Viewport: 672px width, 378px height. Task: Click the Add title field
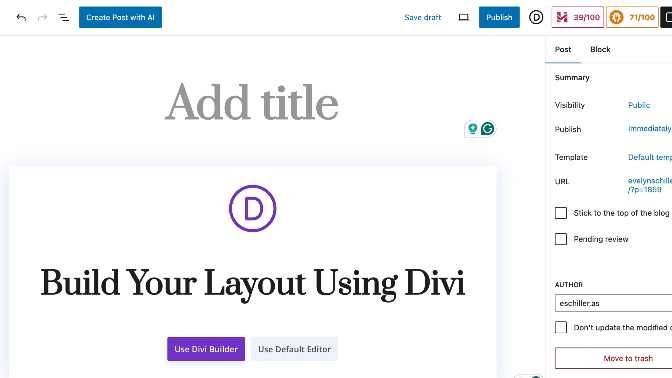[252, 103]
